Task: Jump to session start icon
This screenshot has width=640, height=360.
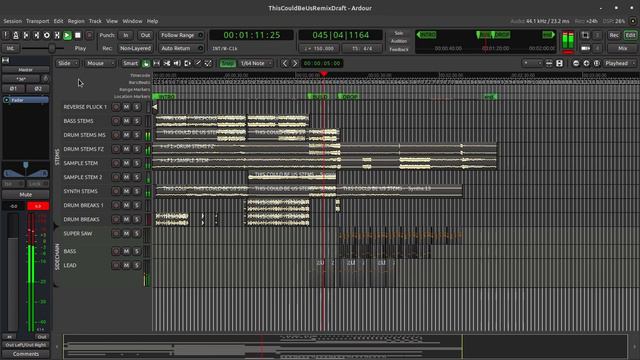Action: (x=26, y=36)
